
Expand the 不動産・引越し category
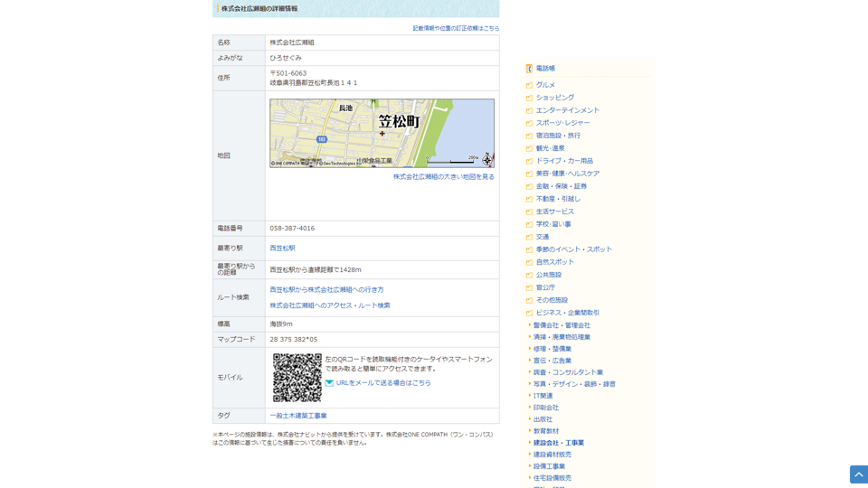558,199
